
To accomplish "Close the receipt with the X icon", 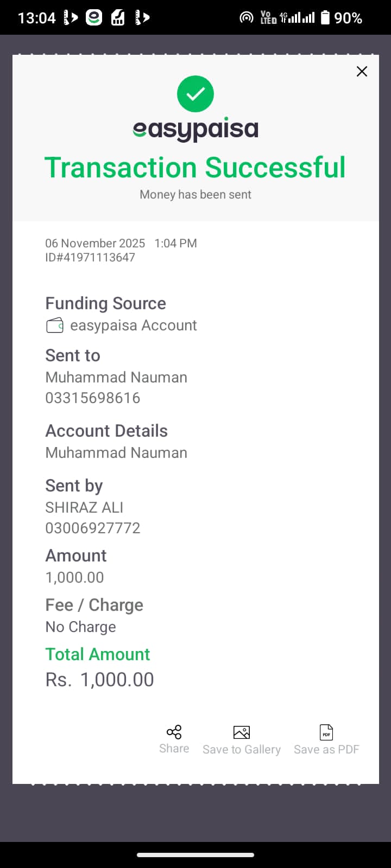I will [x=362, y=72].
